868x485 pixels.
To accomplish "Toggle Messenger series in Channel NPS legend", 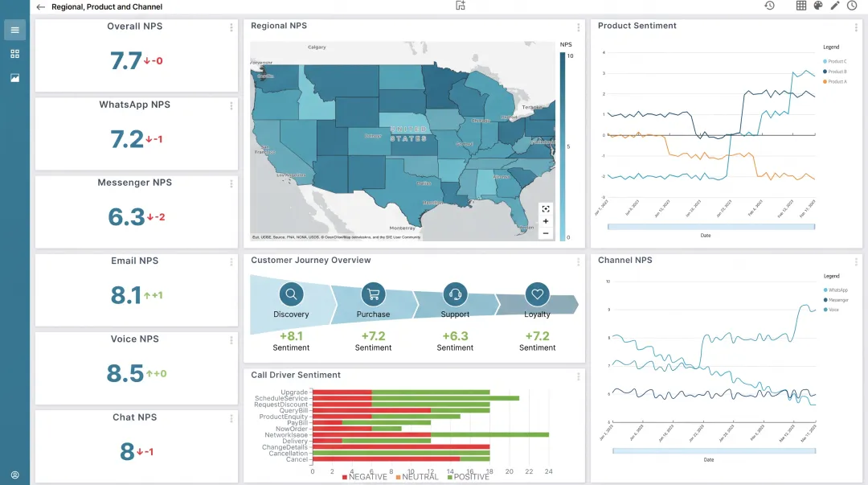I will [x=836, y=300].
